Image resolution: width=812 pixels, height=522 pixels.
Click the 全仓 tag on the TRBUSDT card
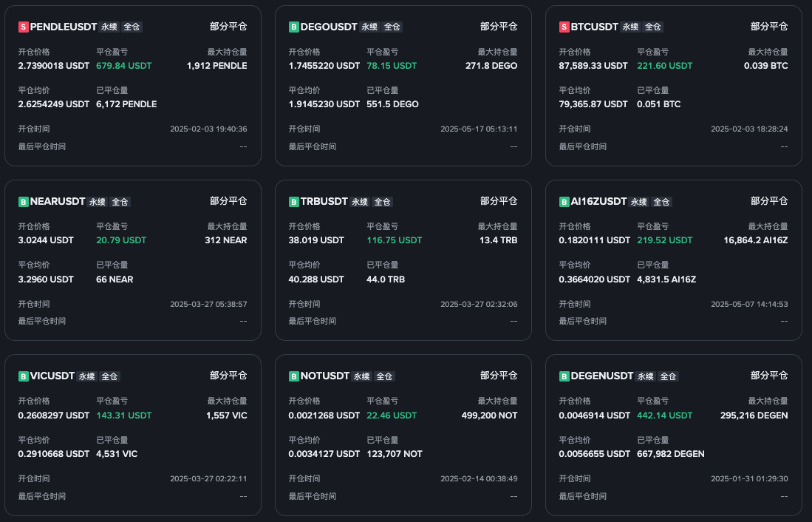pyautogui.click(x=382, y=202)
